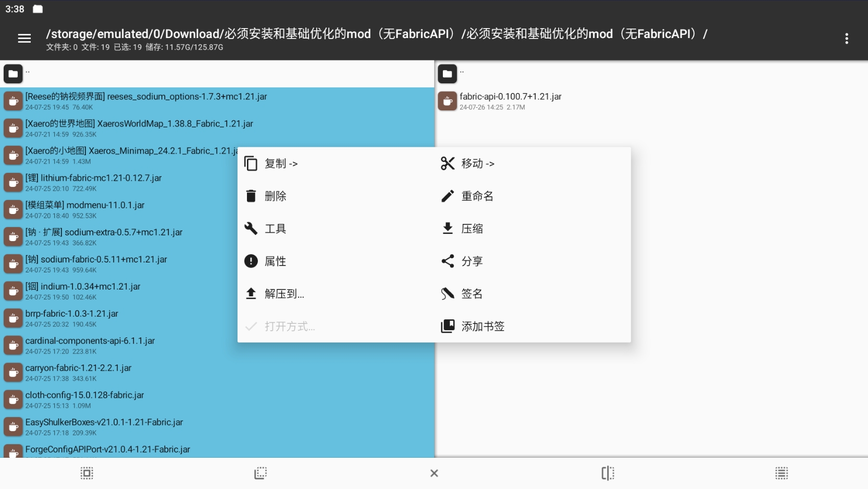
Task: Tap the jar icon of cloth-config file
Action: click(x=13, y=399)
